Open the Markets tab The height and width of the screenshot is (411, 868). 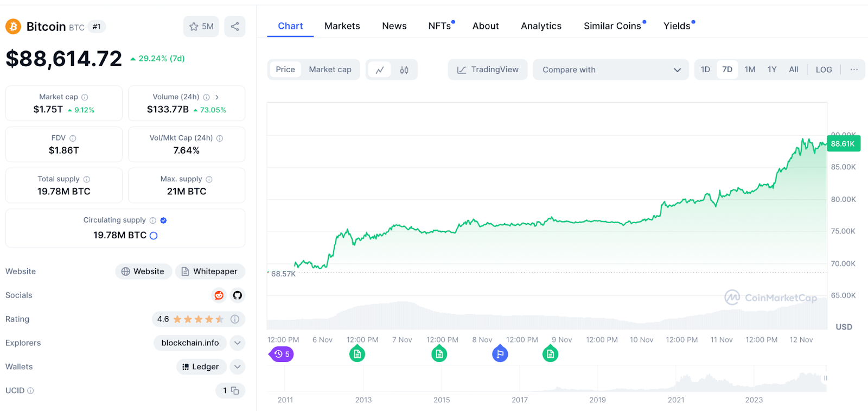pyautogui.click(x=342, y=26)
